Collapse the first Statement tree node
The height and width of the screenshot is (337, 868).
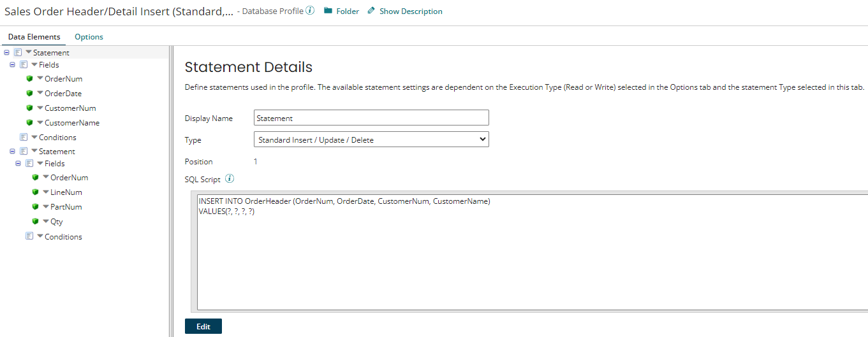coord(6,53)
